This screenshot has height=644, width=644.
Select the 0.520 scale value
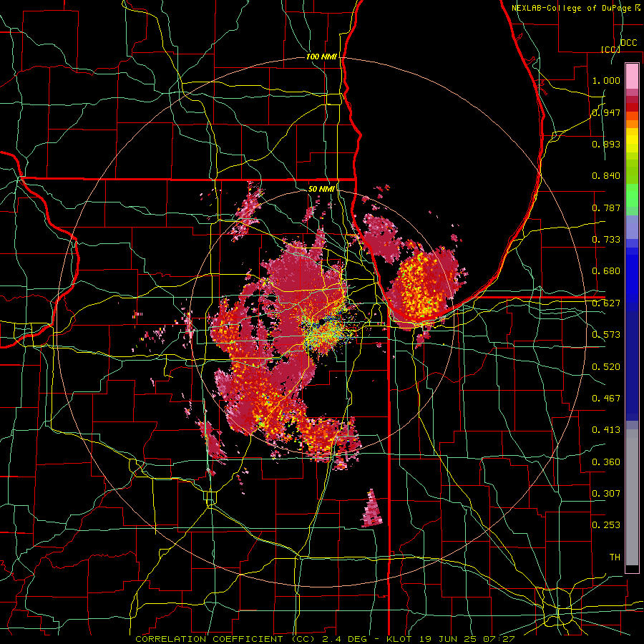tap(606, 366)
